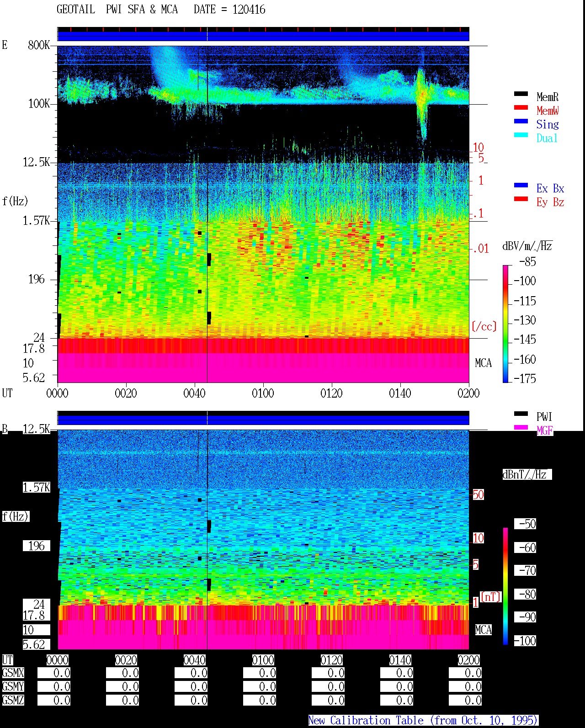Image resolution: width=585 pixels, height=728 pixels.
Task: Click the [nT] unit label
Action: 491,596
